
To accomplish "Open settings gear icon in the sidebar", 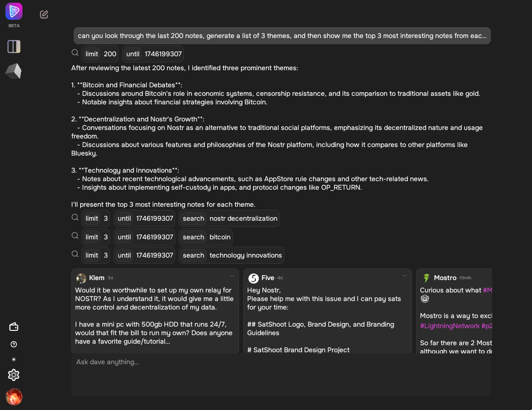I will pyautogui.click(x=14, y=375).
